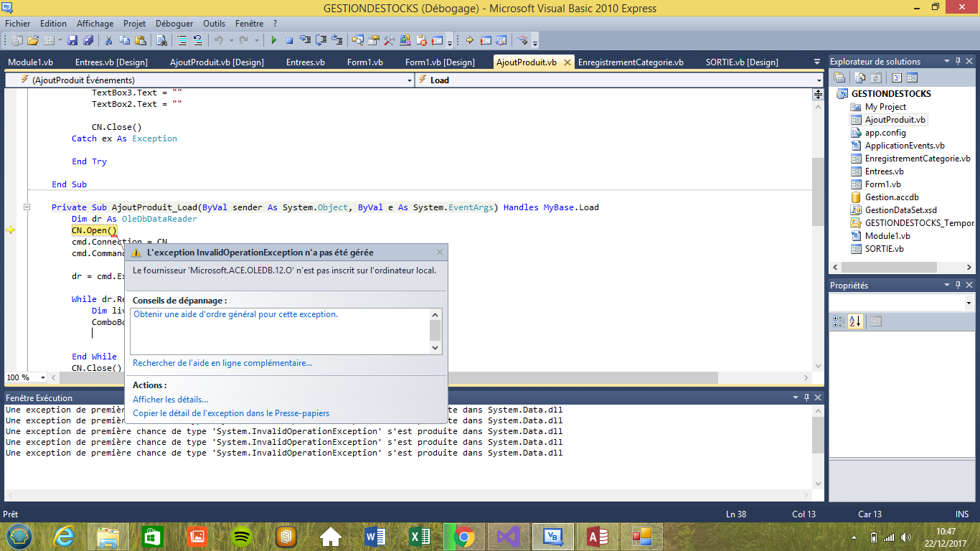Open the Toolbox wrench-and-hammer icon
This screenshot has width=980, height=551.
[389, 40]
